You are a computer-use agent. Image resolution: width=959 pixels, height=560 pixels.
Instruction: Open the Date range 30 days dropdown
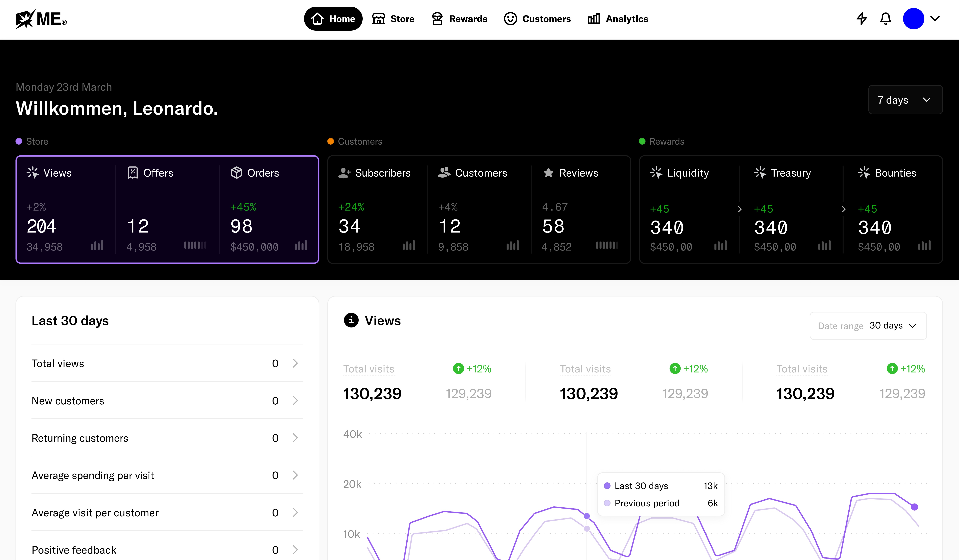(x=868, y=326)
